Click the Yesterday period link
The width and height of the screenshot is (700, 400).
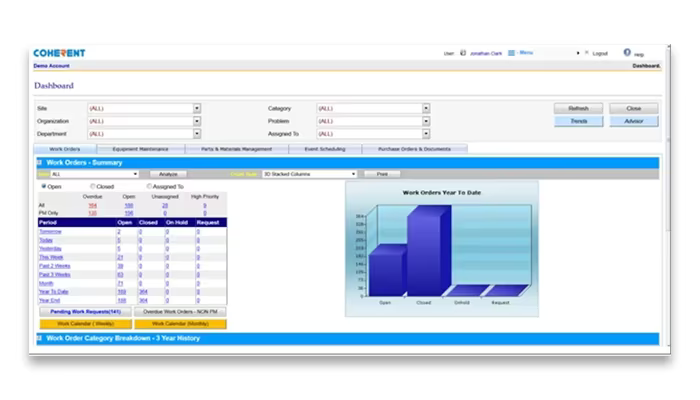[50, 249]
